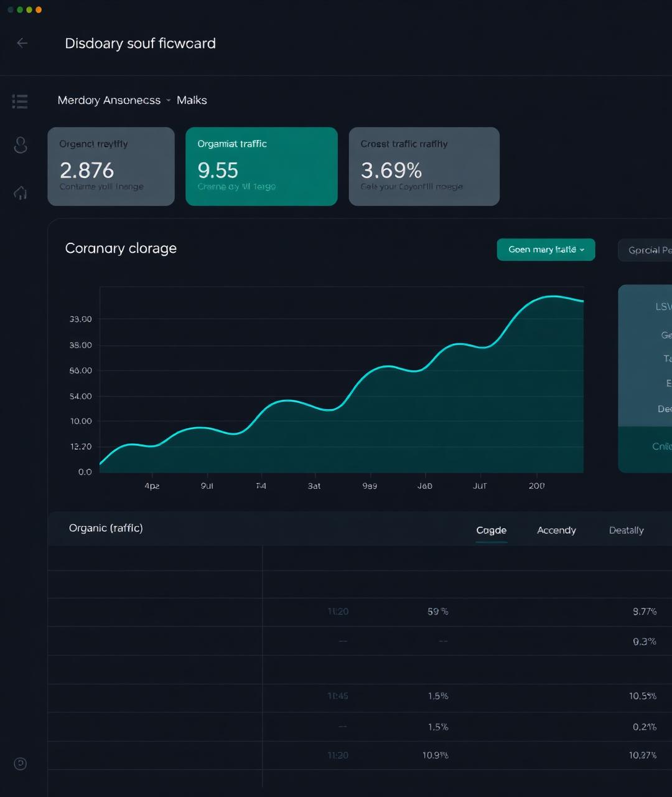Click the Gorcial Pe button
This screenshot has width=672, height=797.
pos(645,250)
